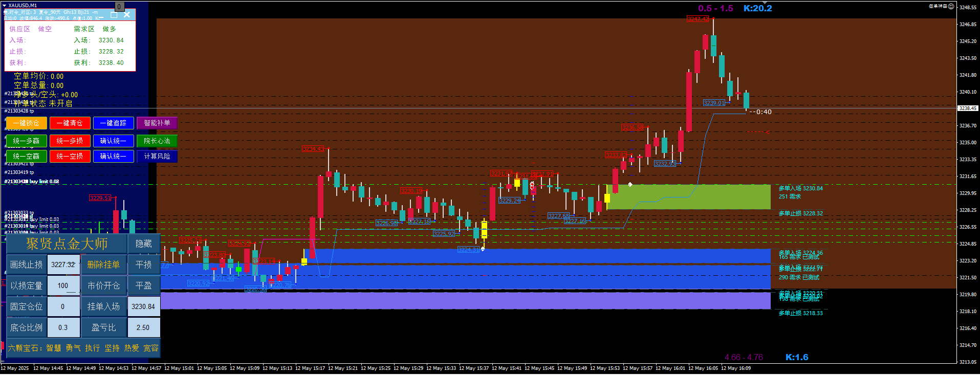This screenshot has width=980, height=375.
Task: Click the 3239.01 blue price label
Action: tap(714, 103)
